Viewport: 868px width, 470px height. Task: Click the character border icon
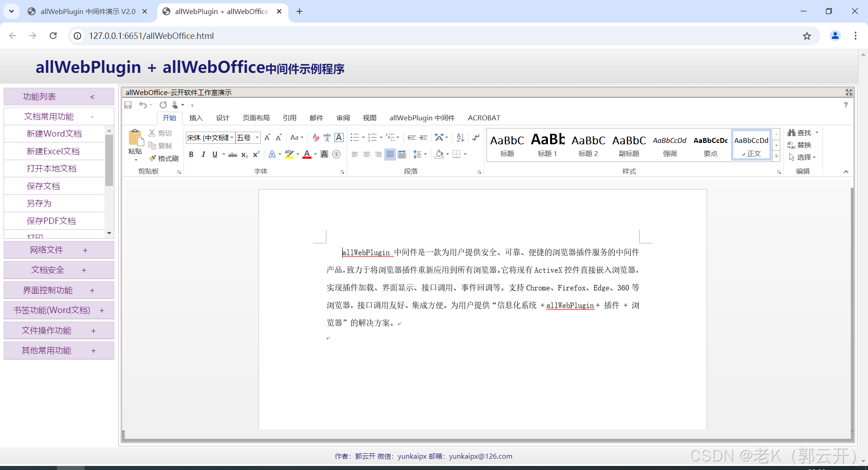coord(339,138)
